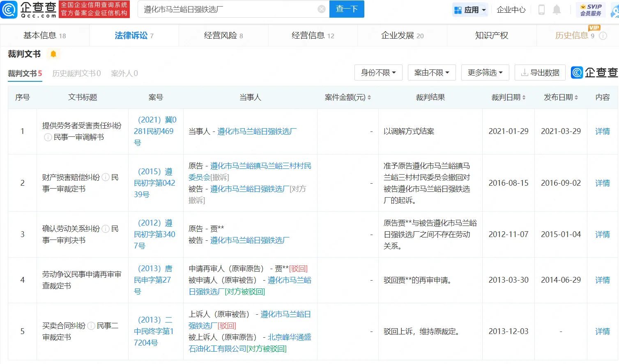Viewport: 619px width, 364px height.
Task: Open the VIP 历史信息 tab
Action: pyautogui.click(x=575, y=36)
